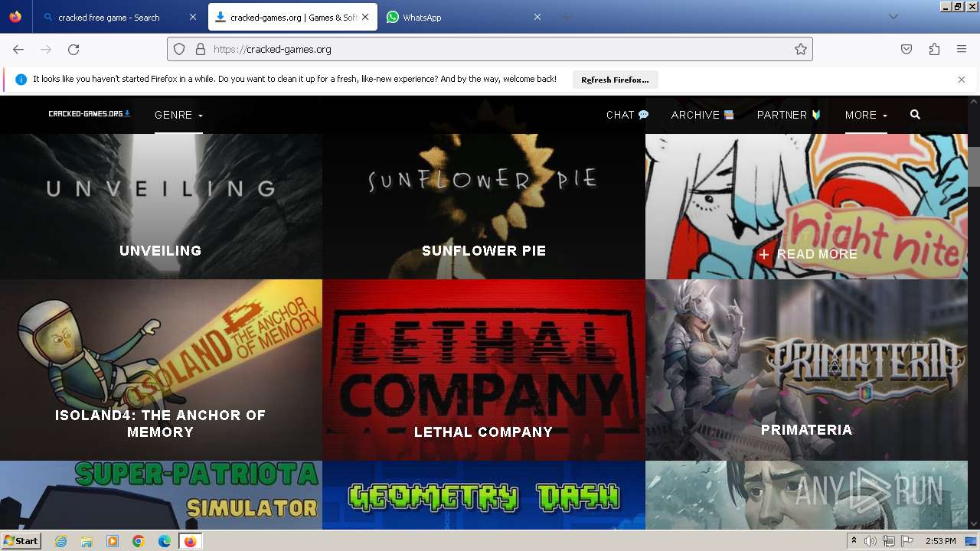This screenshot has height=551, width=980.
Task: Open the Super-Patriota Simulator card
Action: (161, 495)
